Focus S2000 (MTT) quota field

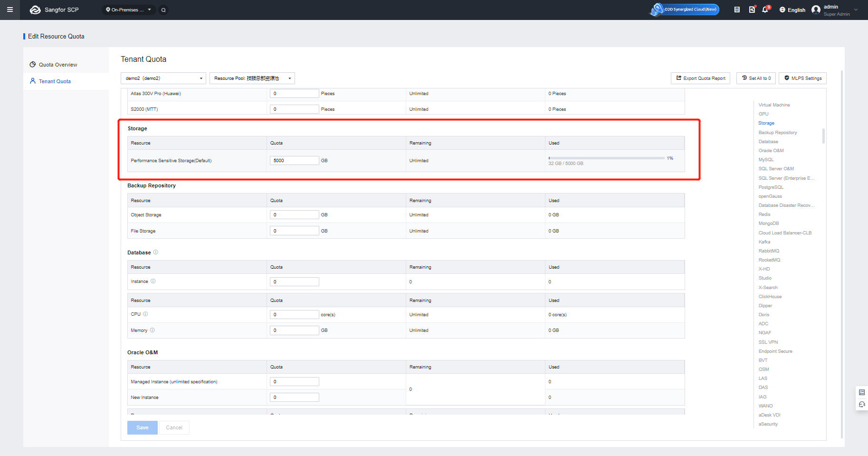295,109
